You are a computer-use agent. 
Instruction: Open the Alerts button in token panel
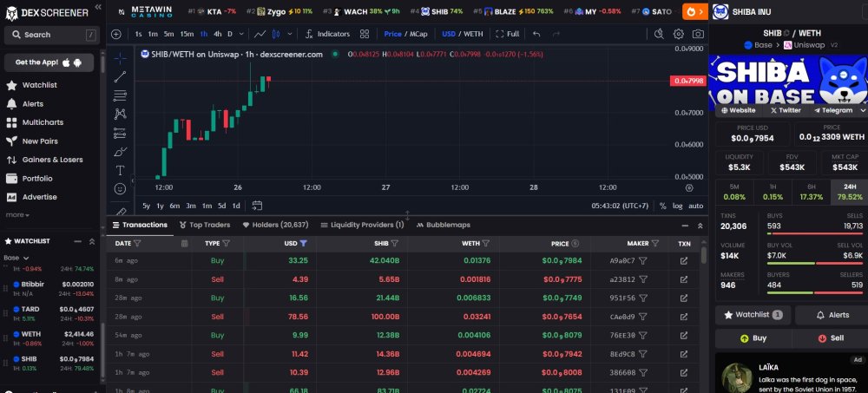coord(832,315)
